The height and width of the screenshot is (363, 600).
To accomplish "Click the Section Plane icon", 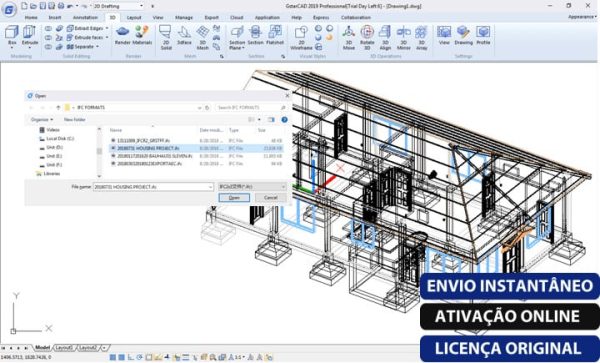I will [237, 32].
